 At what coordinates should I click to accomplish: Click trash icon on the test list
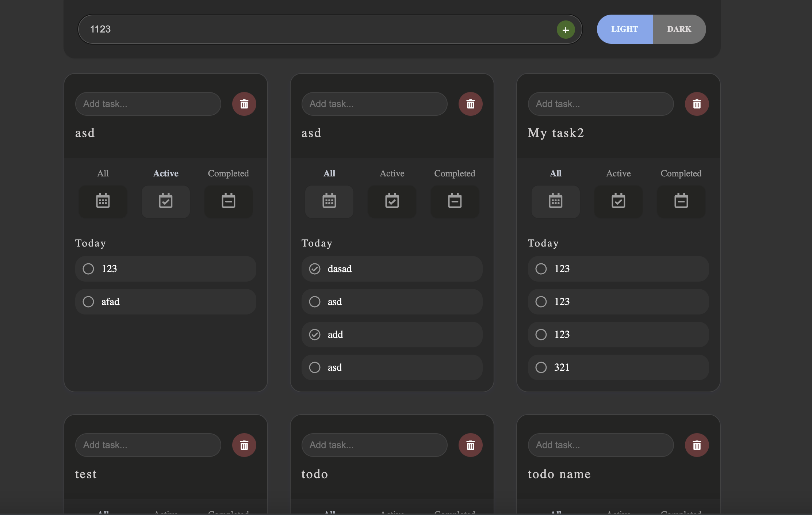tap(244, 445)
